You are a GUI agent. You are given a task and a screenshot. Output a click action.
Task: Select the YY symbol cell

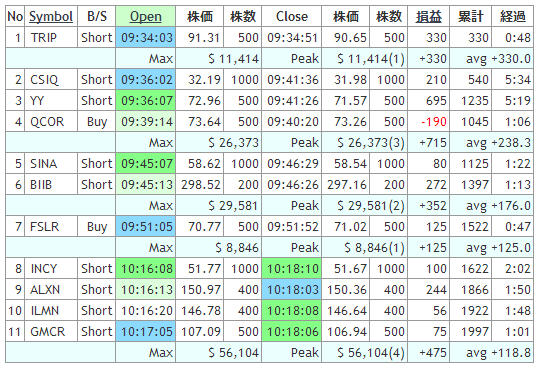[x=51, y=101]
